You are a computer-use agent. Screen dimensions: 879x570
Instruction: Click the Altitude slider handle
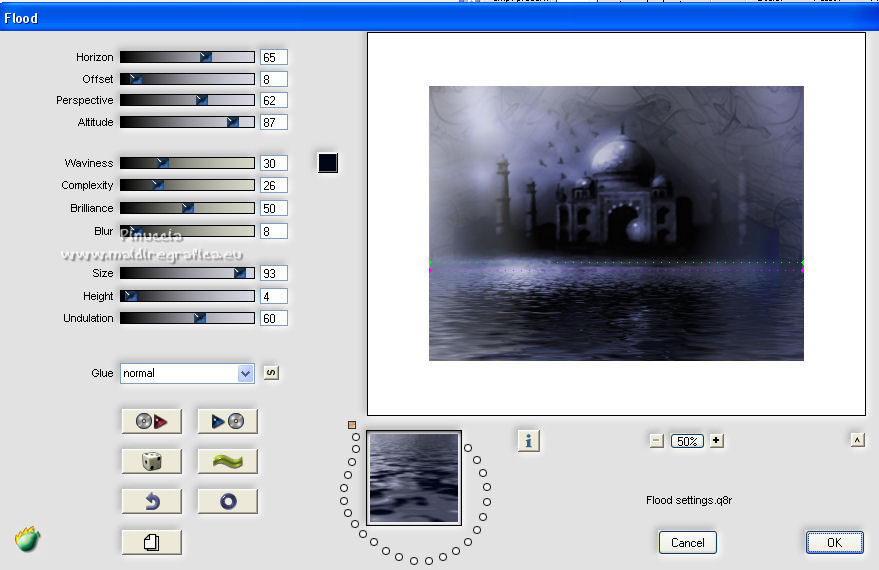[x=233, y=122]
